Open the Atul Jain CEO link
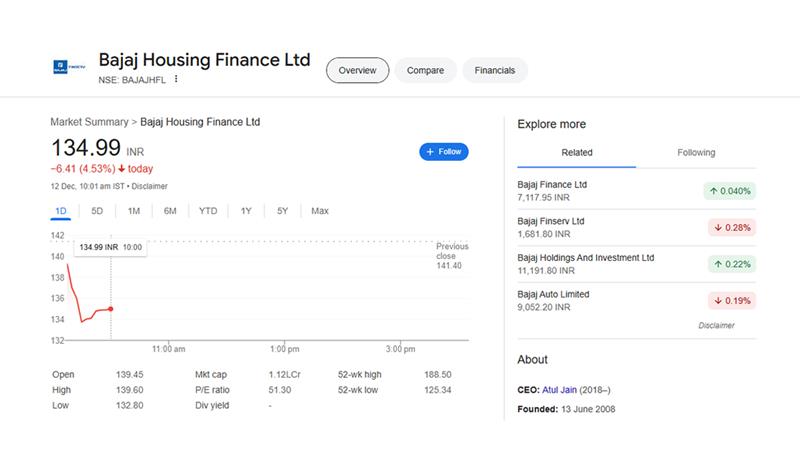The image size is (800, 450). coord(559,390)
